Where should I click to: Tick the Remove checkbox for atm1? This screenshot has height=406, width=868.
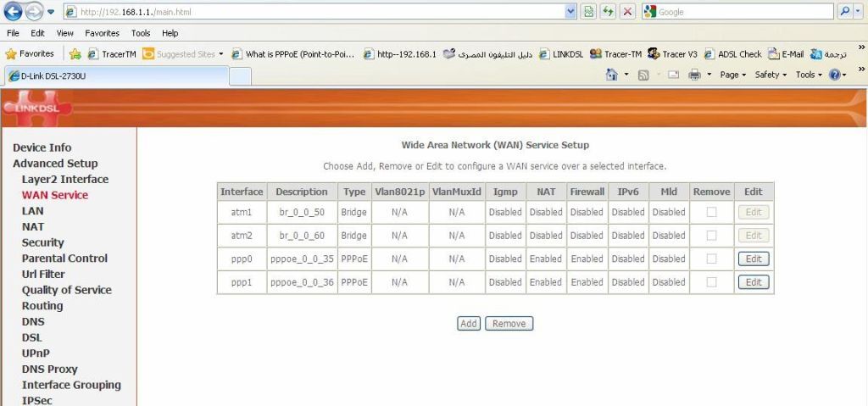[711, 212]
